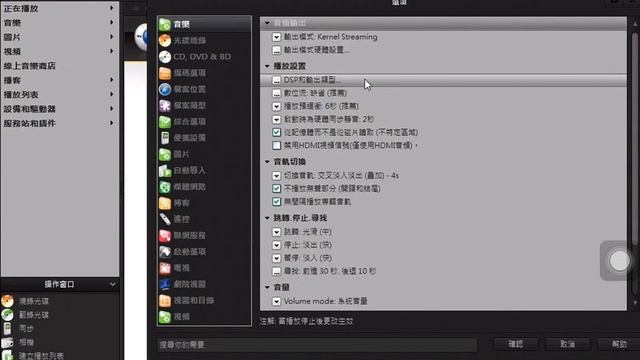Click the green video icon at sidebar bottom
Image resolution: width=640 pixels, height=360 pixels.
pos(165,317)
